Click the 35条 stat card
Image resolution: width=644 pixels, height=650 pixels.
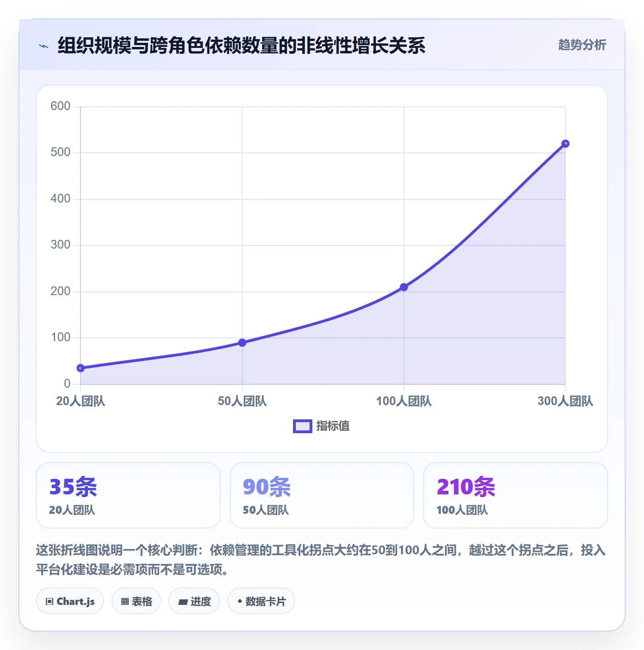128,495
